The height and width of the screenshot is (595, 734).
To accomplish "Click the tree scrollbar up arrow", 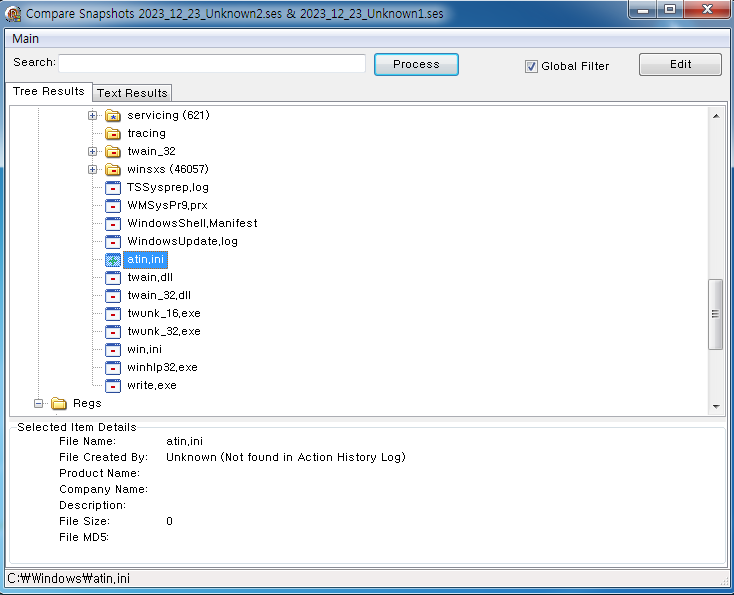I will pyautogui.click(x=716, y=116).
